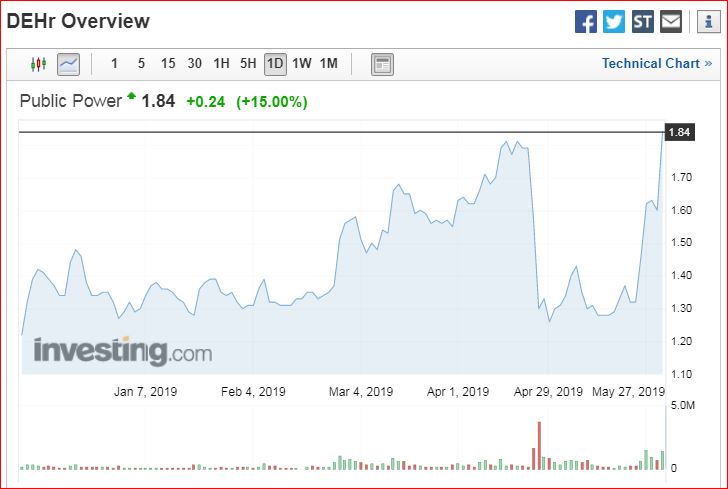Click the DEHr Overview heading
The height and width of the screenshot is (489, 728).
tap(78, 21)
